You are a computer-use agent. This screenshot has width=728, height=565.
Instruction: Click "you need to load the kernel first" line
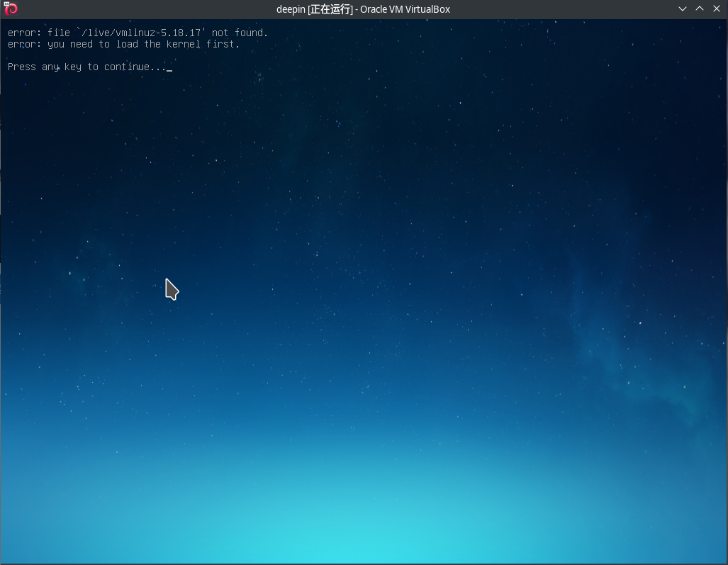[143, 44]
